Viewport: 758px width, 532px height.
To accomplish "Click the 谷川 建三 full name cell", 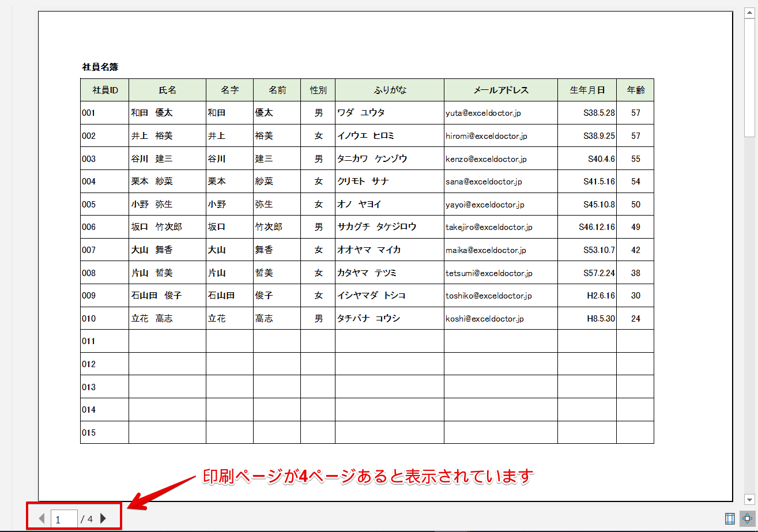I will point(168,159).
